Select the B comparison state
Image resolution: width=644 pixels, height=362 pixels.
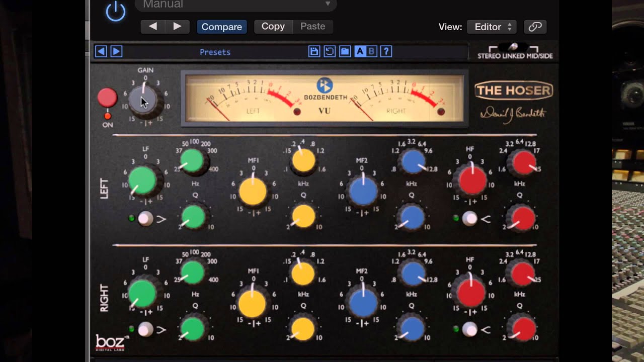point(371,51)
